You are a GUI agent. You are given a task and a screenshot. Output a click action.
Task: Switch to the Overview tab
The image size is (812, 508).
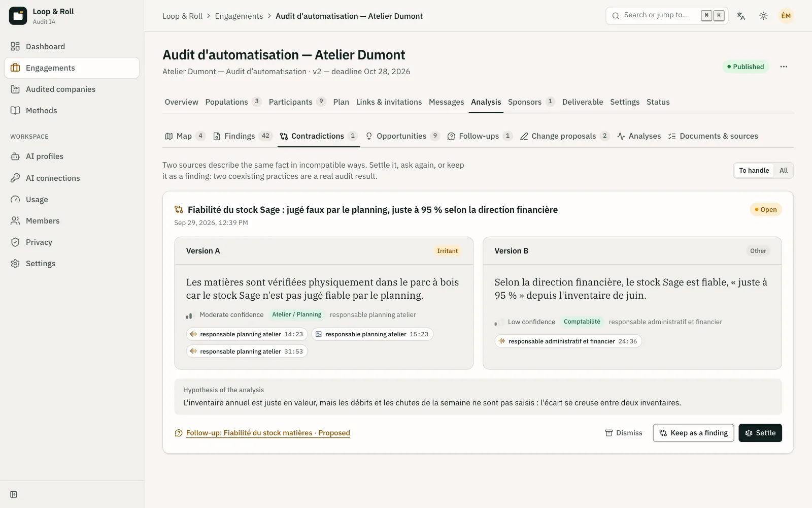[181, 102]
